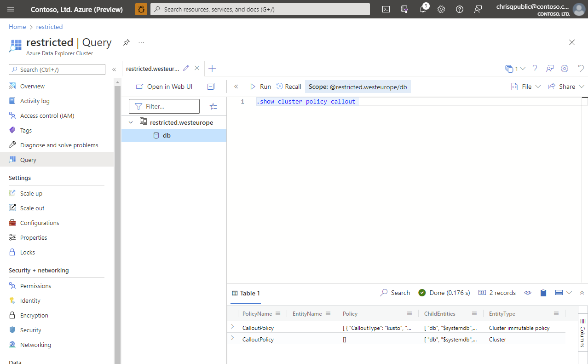
Task: Click the undo arrow icon in query header
Action: 581,69
